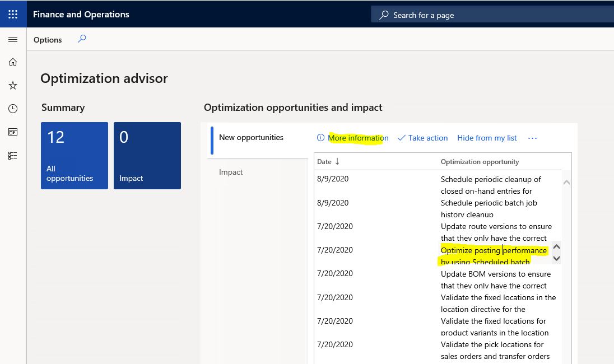The image size is (614, 364).
Task: Open the app launcher waffle icon
Action: [13, 14]
